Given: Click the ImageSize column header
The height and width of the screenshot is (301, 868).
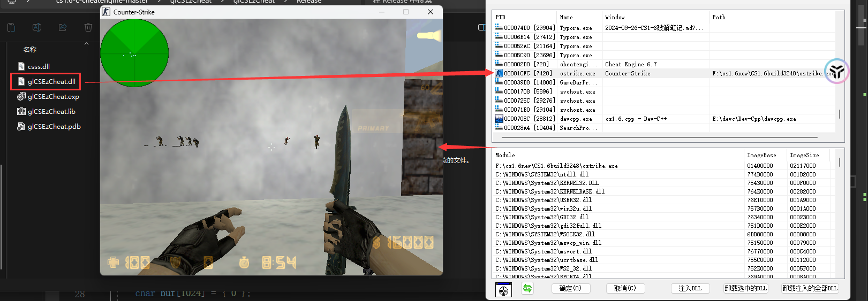Looking at the screenshot, I should coord(803,155).
